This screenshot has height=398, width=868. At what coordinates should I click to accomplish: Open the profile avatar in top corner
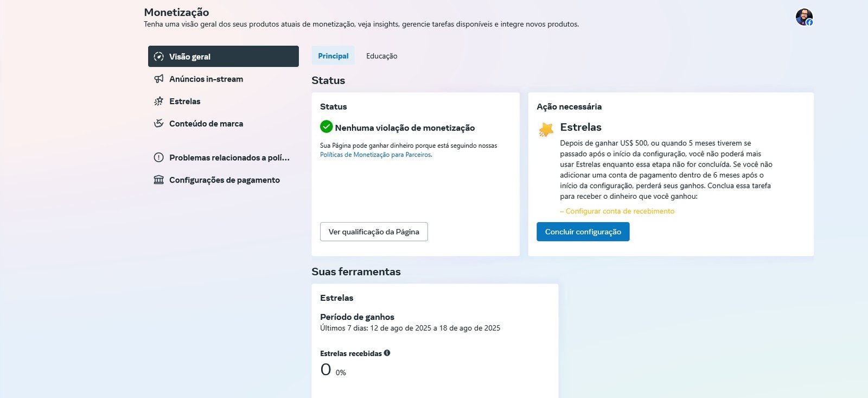(x=804, y=17)
